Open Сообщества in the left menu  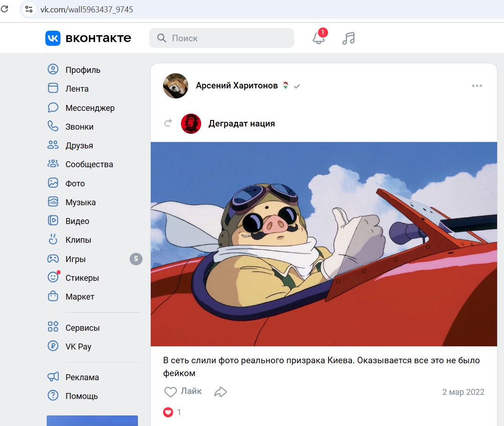(89, 164)
